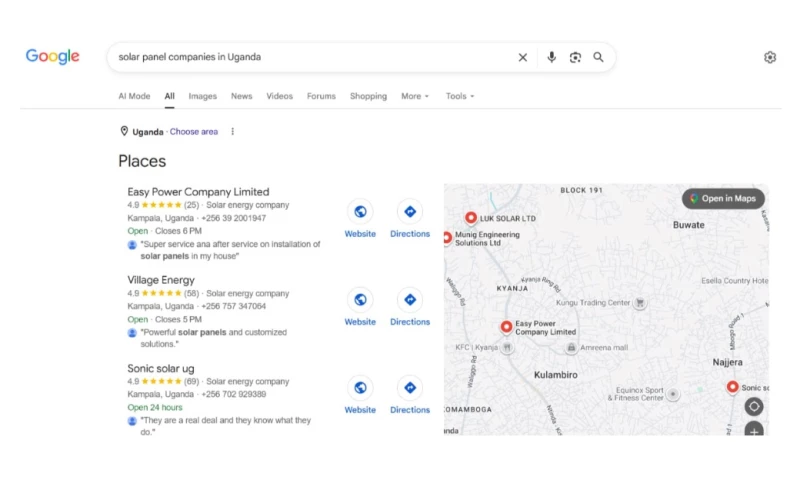This screenshot has height=480, width=800.
Task: Click 'Closes 5 PM' hours text
Action: tap(178, 319)
